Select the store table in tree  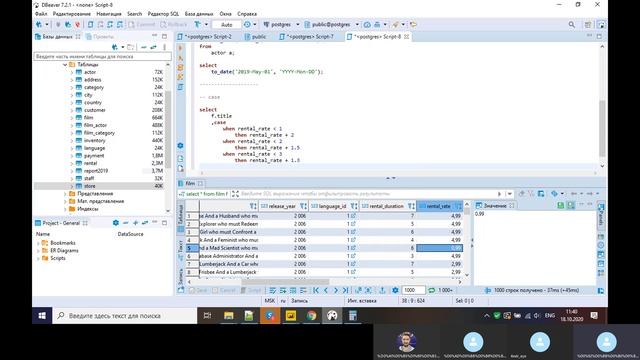click(x=89, y=186)
